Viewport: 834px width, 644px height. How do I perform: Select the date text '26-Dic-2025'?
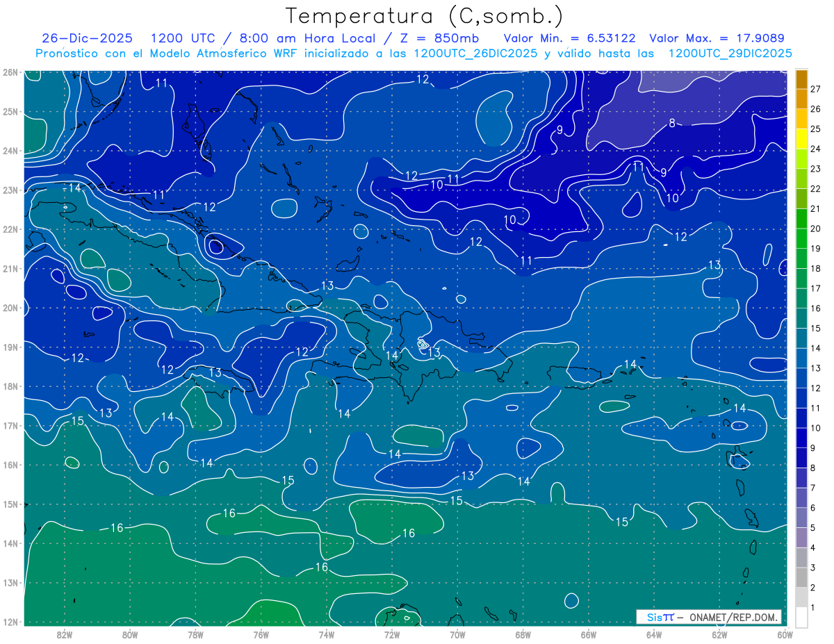click(87, 38)
